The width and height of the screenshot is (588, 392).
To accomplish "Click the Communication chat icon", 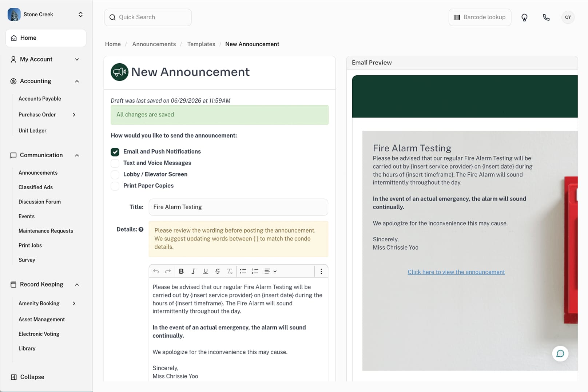I will (13, 155).
